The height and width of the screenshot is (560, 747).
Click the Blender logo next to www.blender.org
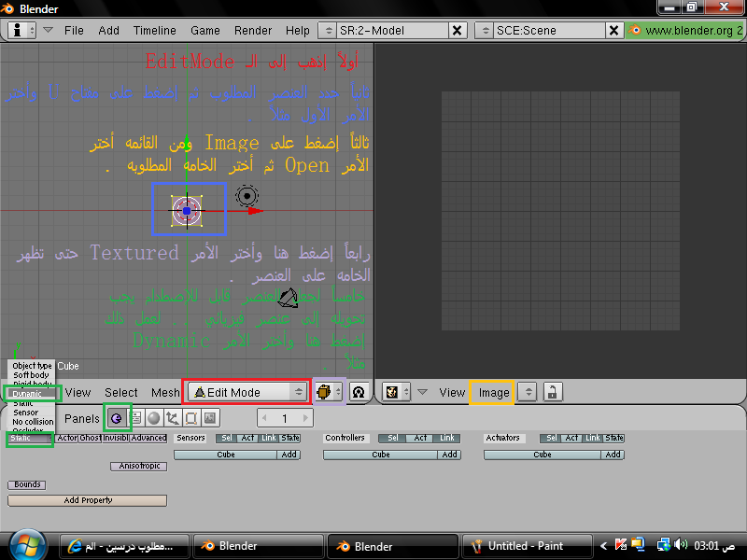coord(634,30)
